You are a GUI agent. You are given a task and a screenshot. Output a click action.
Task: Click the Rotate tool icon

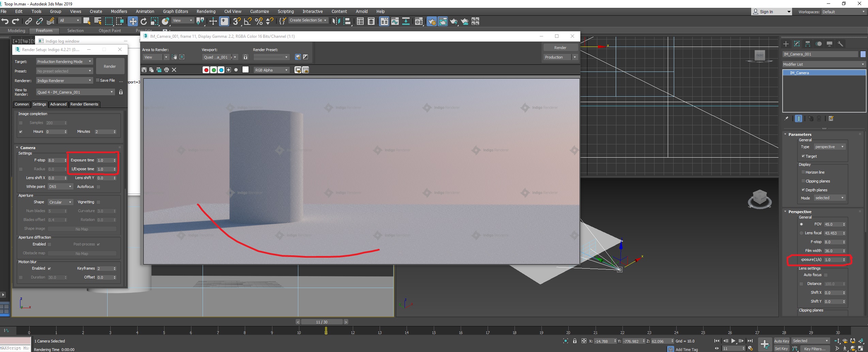144,21
